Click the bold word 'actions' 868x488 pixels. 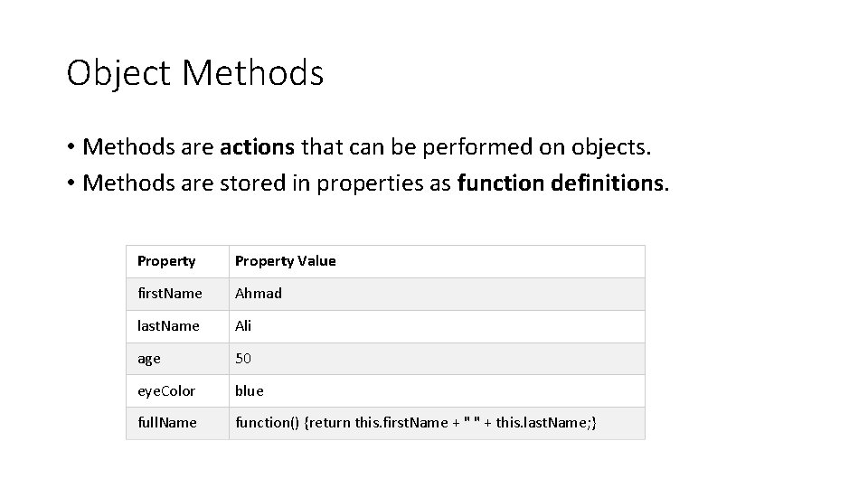click(x=258, y=147)
